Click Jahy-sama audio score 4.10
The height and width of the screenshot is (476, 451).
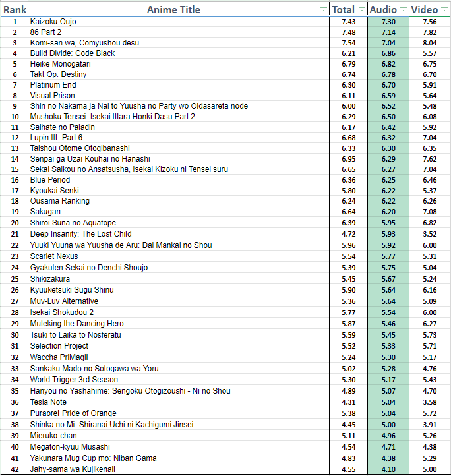coord(388,469)
